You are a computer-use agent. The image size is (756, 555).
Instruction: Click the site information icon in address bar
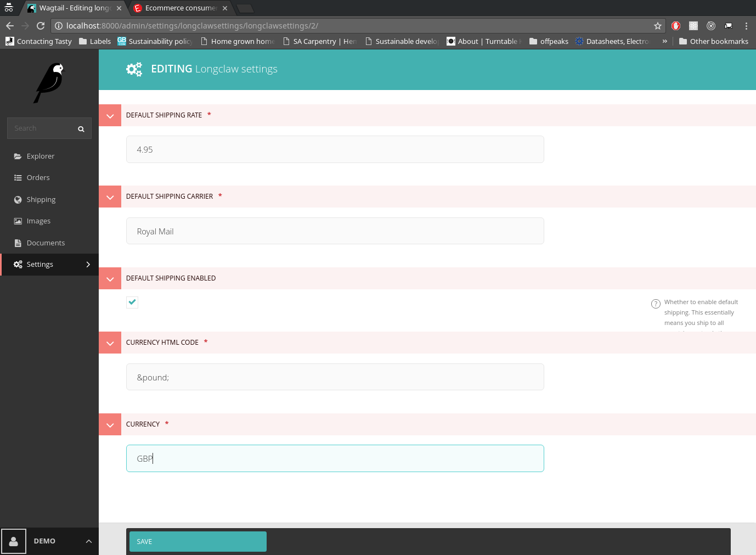coord(59,26)
